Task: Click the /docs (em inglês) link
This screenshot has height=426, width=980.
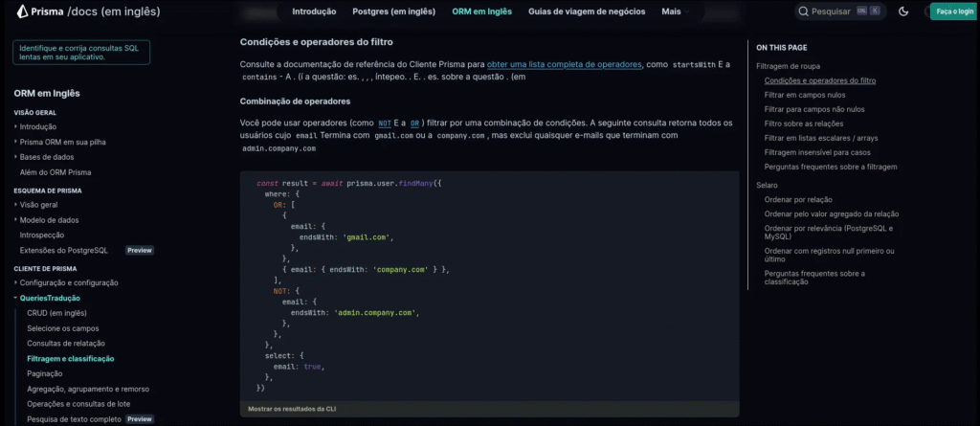Action: coord(113,11)
